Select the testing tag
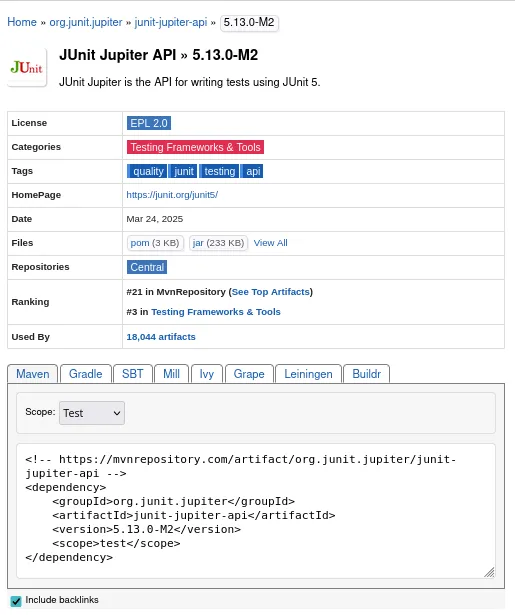The width and height of the screenshot is (515, 615). (219, 171)
